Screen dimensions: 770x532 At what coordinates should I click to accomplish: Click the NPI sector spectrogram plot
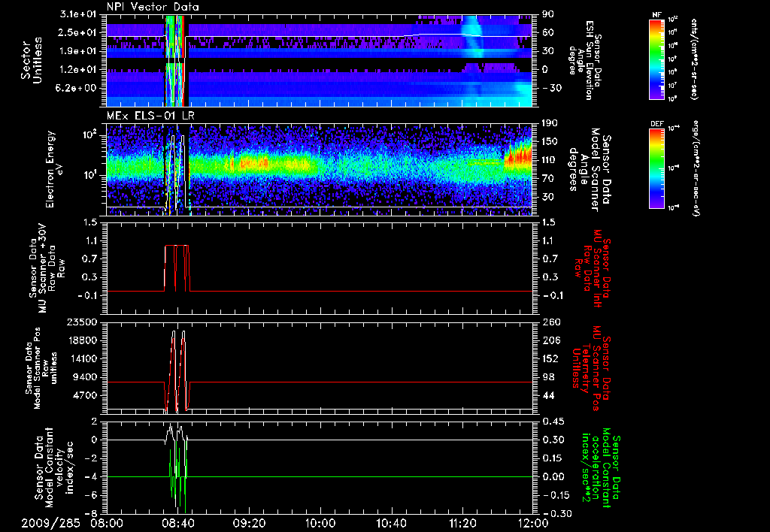click(x=319, y=60)
